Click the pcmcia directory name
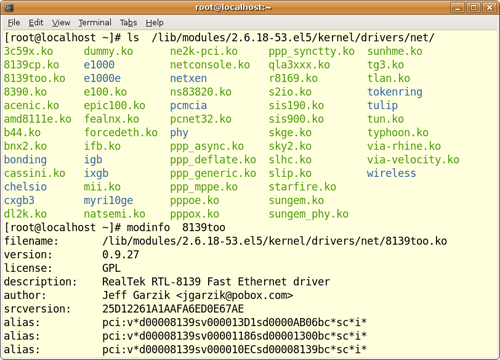Viewport: 500px width, 360px height. click(188, 106)
